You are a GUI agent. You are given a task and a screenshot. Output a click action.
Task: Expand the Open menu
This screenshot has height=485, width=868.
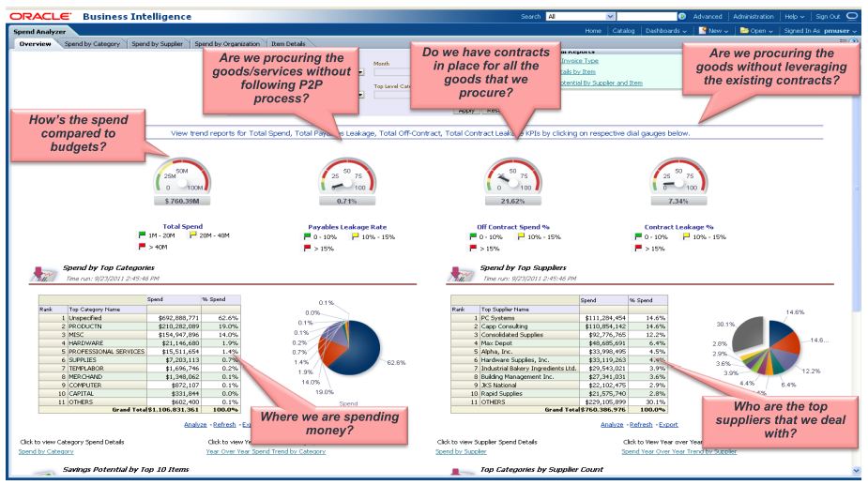761,31
